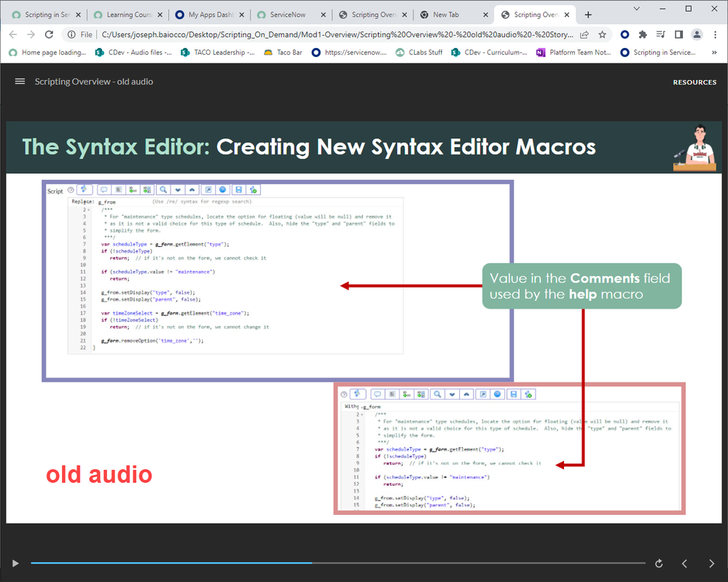728x582 pixels.
Task: Advance to the next slide
Action: (712, 563)
